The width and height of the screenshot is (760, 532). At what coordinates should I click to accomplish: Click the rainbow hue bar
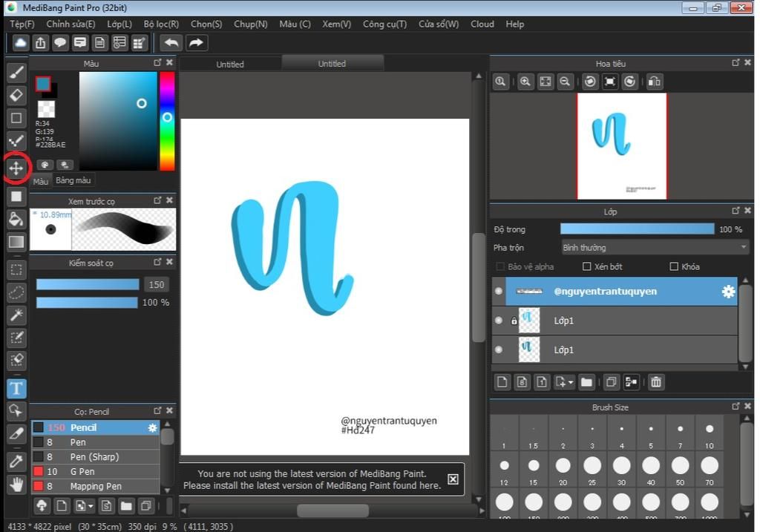[167, 121]
